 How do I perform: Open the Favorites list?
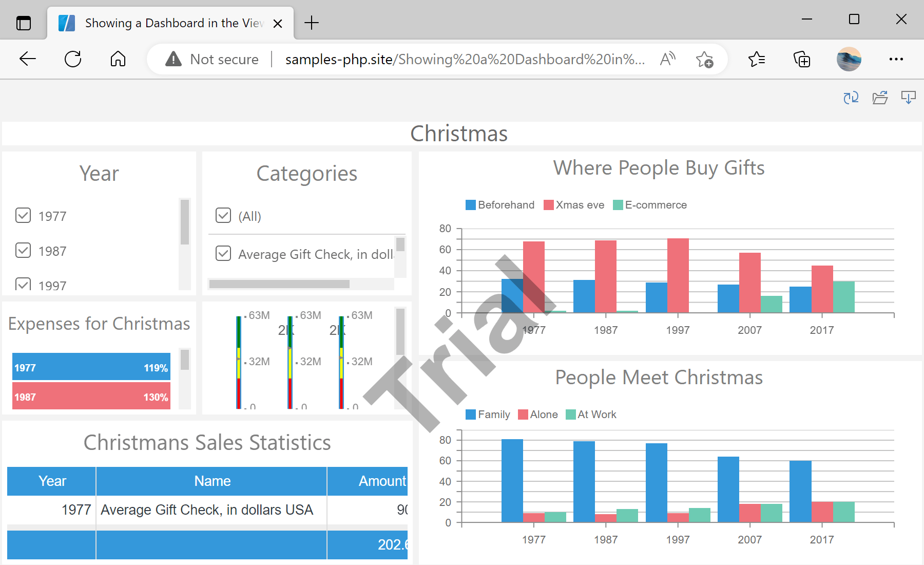756,59
